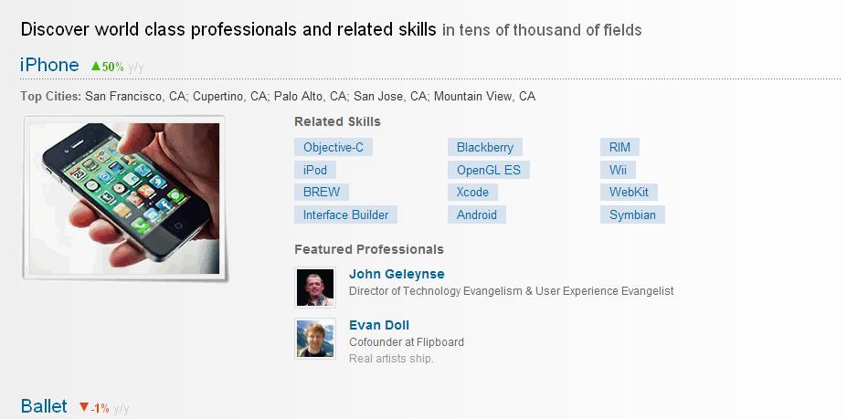Open the Ballet skill heading link
Image resolution: width=868 pixels, height=419 pixels.
click(x=44, y=406)
